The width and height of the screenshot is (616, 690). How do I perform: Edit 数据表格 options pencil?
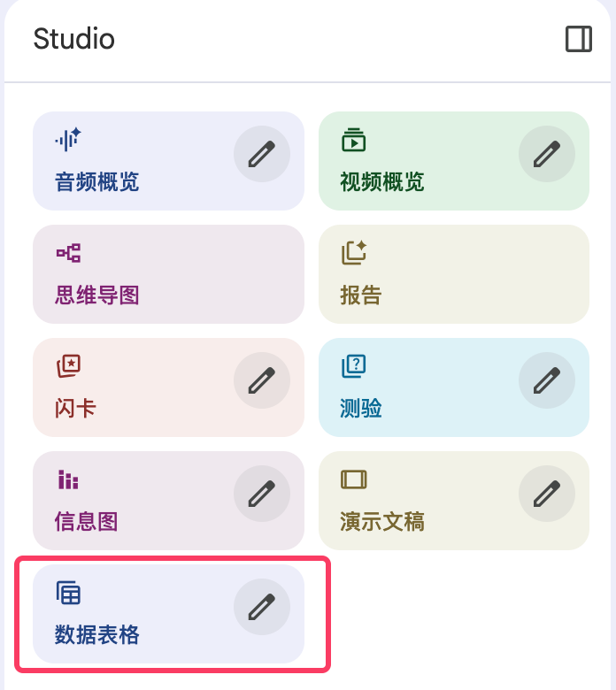[262, 607]
